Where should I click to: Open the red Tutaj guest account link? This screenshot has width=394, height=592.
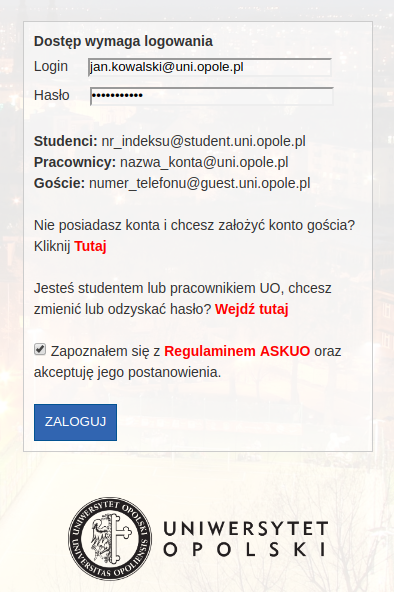click(90, 246)
